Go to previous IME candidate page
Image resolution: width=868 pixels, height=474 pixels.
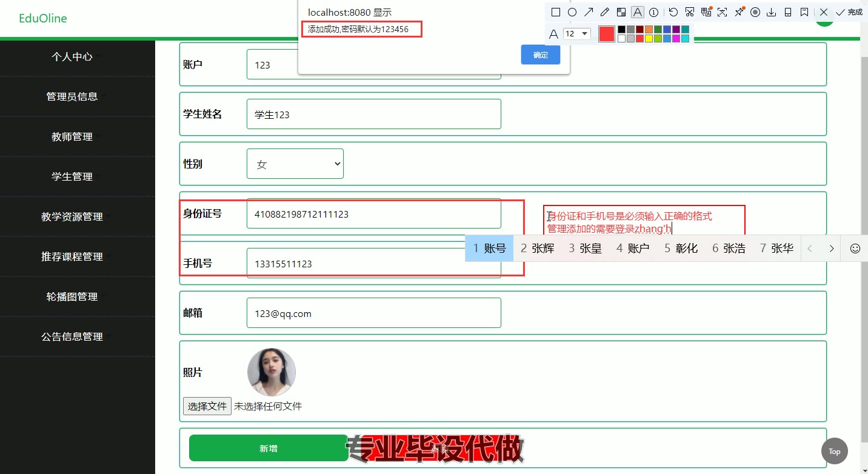pos(810,249)
